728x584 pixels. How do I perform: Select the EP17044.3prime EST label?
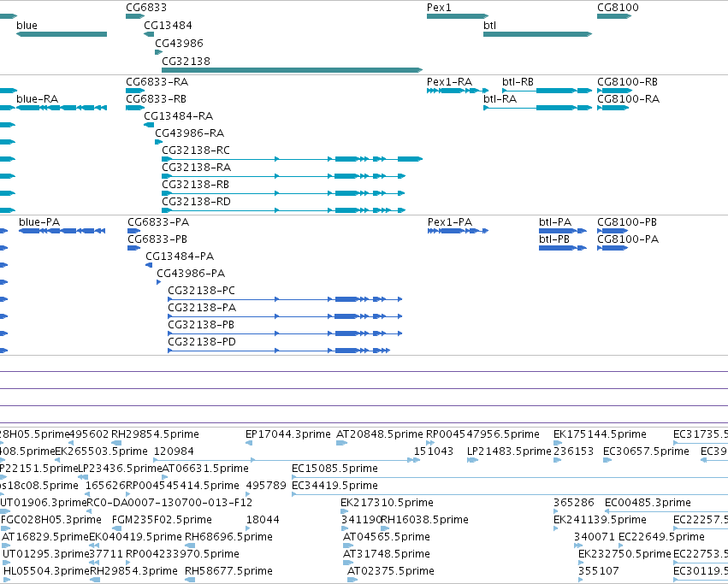pos(288,434)
